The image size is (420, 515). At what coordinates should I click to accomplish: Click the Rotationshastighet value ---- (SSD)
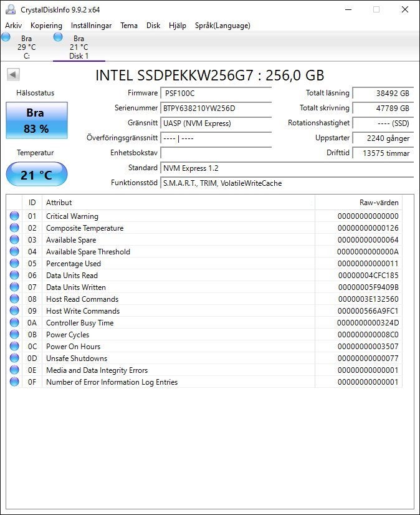click(383, 123)
